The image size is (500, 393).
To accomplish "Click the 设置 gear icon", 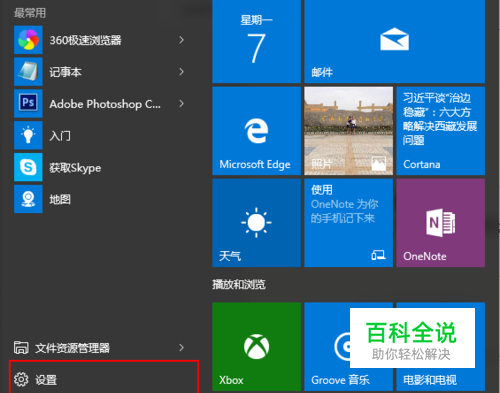I will click(21, 379).
